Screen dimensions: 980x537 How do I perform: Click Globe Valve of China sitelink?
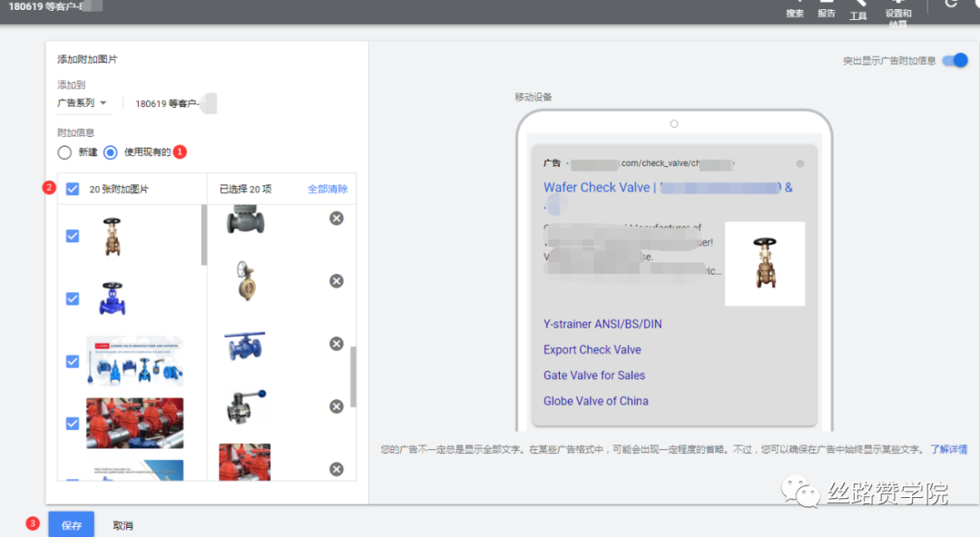[595, 401]
